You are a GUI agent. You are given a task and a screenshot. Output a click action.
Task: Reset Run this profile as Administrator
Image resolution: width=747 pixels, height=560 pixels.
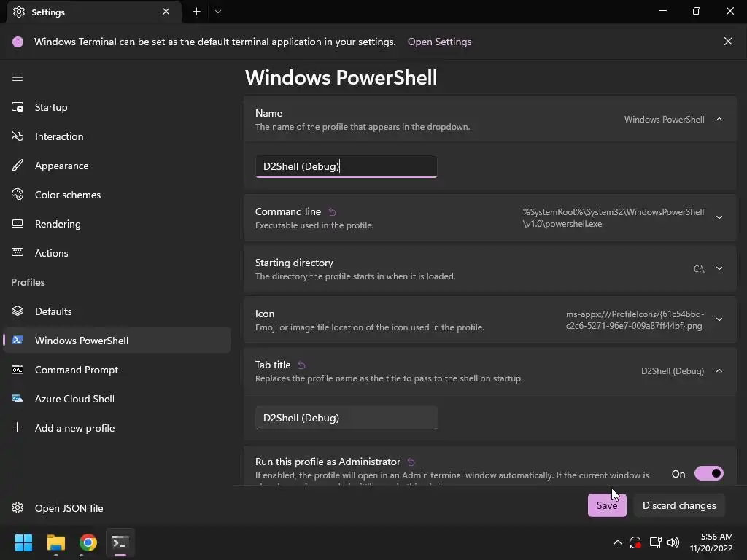click(x=411, y=462)
